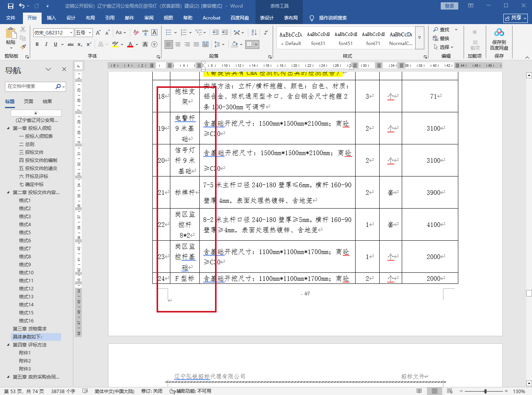Open the 文件 (File) menu

point(11,18)
